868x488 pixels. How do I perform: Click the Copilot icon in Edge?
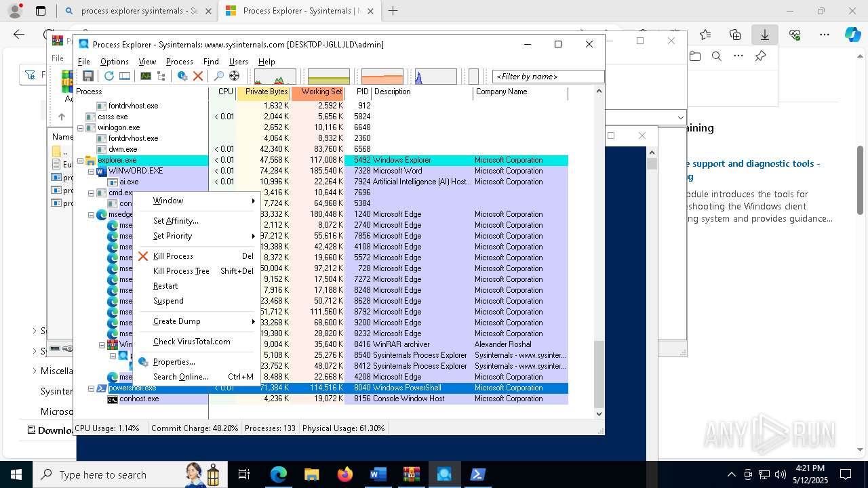pyautogui.click(x=852, y=35)
